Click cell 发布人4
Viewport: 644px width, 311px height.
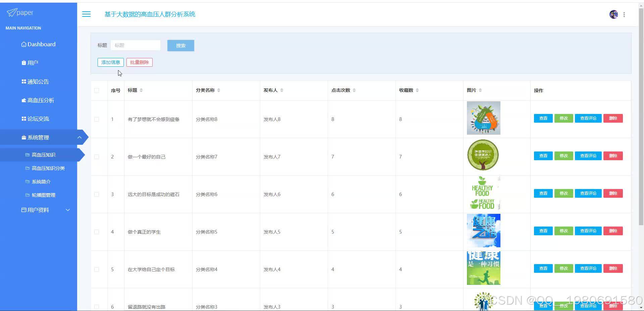272,269
